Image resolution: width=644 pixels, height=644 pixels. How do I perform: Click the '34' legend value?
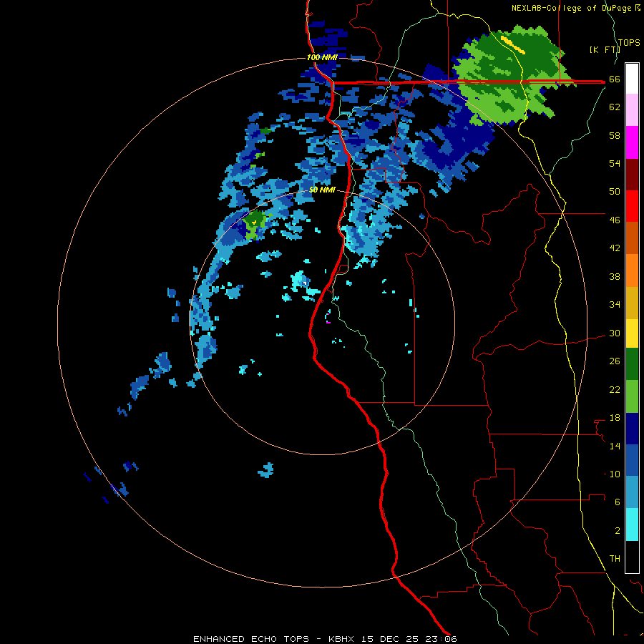(615, 305)
